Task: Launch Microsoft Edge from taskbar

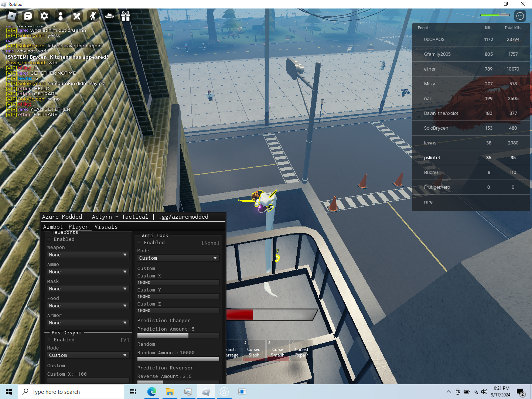Action: pyautogui.click(x=151, y=392)
